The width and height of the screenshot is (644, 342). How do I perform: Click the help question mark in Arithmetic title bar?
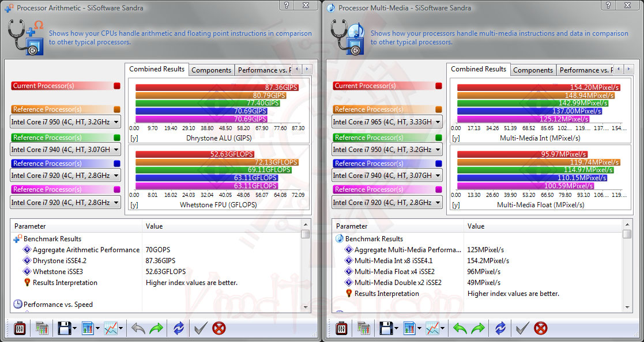[x=287, y=5]
